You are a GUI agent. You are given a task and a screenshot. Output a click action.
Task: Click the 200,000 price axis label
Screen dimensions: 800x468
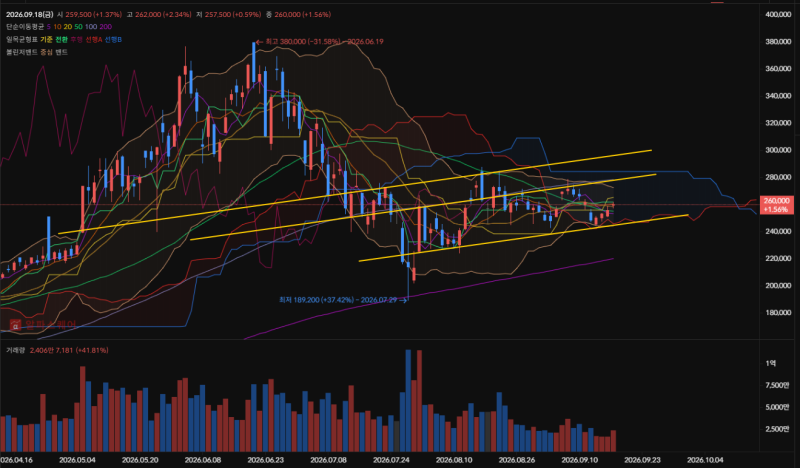click(x=778, y=285)
